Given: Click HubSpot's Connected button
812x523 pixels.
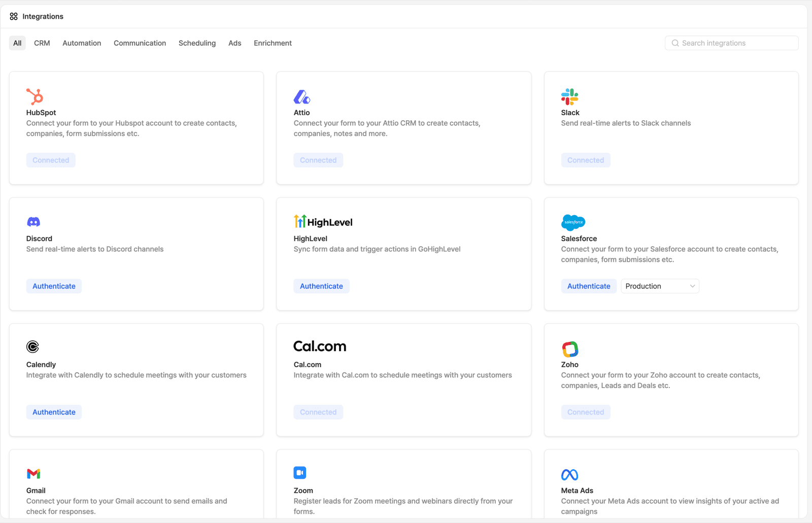Looking at the screenshot, I should [51, 160].
